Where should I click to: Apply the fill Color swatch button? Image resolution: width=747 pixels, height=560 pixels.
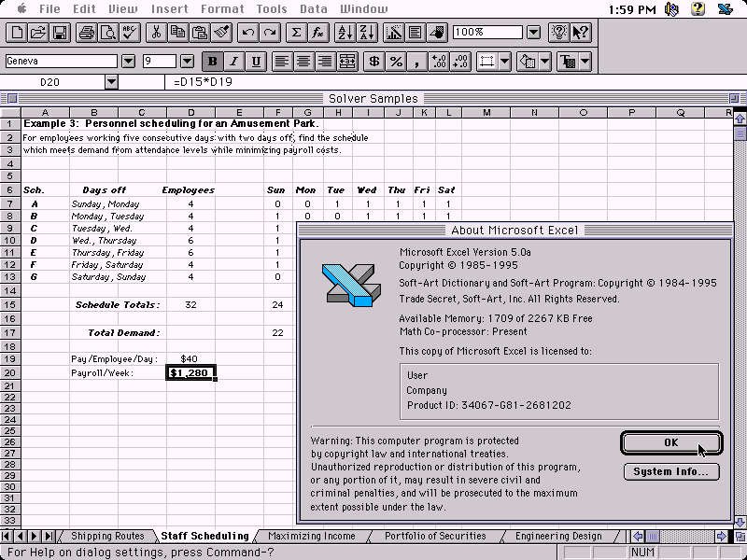529,62
